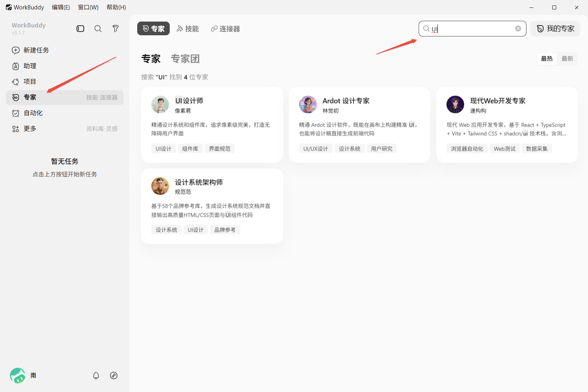Screen dimensions: 588x392
Task: Click the 自动化 clock icon
Action: pyautogui.click(x=16, y=113)
